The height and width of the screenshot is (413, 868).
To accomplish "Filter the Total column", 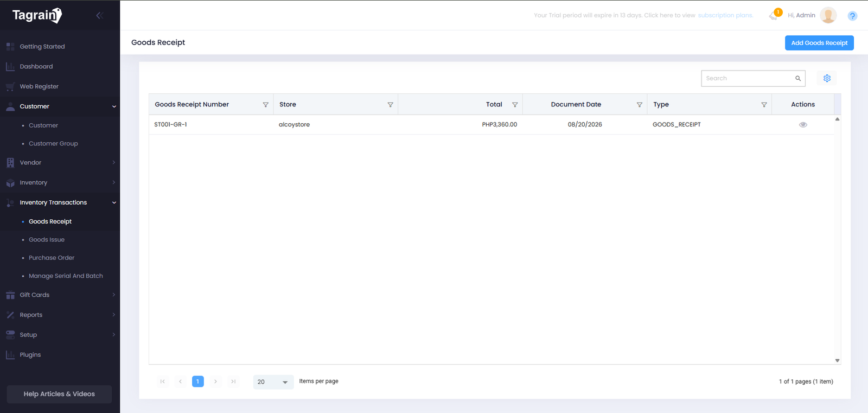I will [x=515, y=105].
